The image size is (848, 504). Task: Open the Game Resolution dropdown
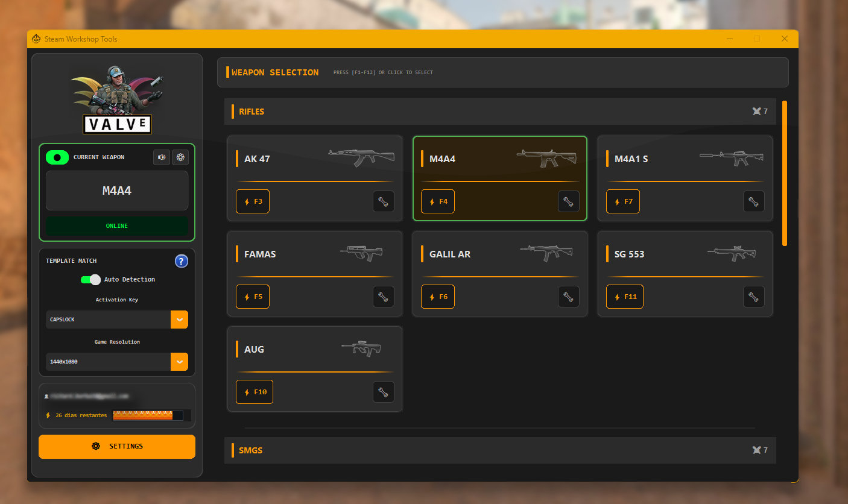pos(179,362)
